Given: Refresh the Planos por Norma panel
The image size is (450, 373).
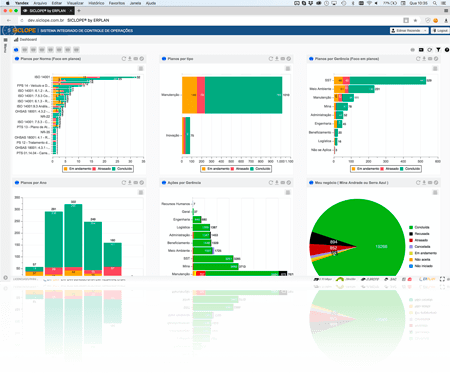Looking at the screenshot, I should [124, 59].
